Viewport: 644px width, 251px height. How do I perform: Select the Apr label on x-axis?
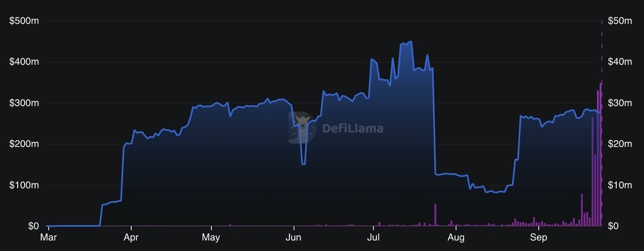pyautogui.click(x=131, y=236)
